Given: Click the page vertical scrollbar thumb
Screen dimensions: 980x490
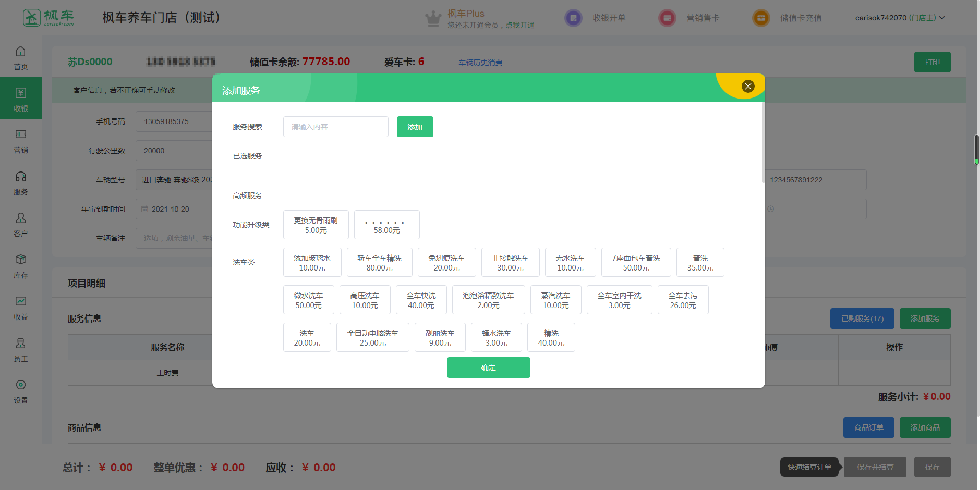Looking at the screenshot, I should (976, 150).
